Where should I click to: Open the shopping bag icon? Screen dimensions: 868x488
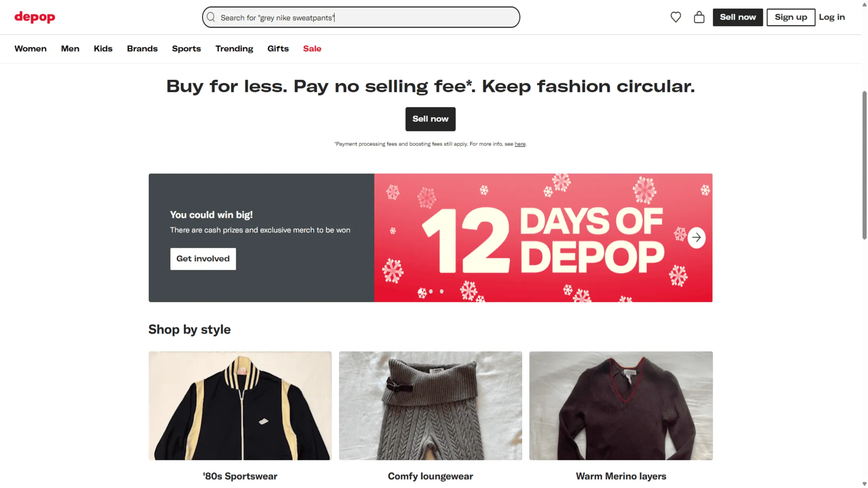(x=699, y=17)
